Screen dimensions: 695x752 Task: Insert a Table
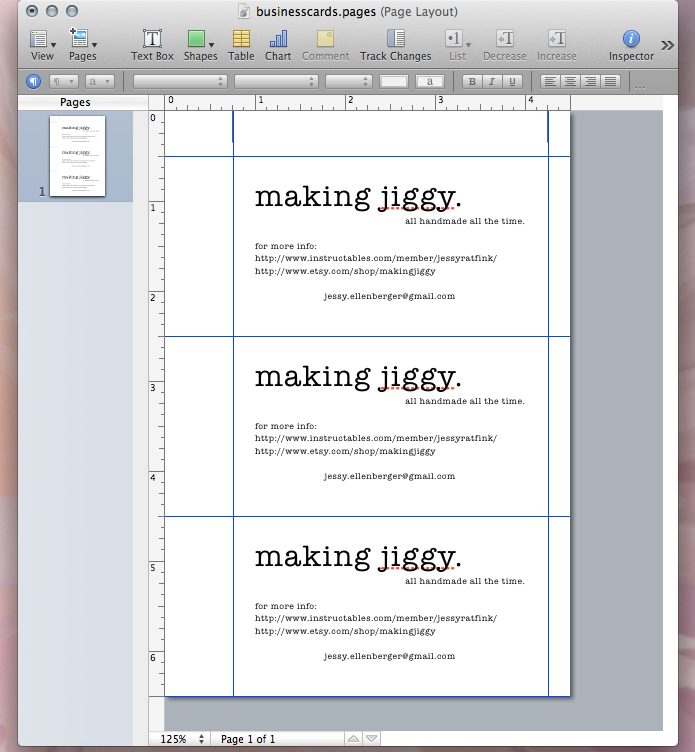click(241, 46)
